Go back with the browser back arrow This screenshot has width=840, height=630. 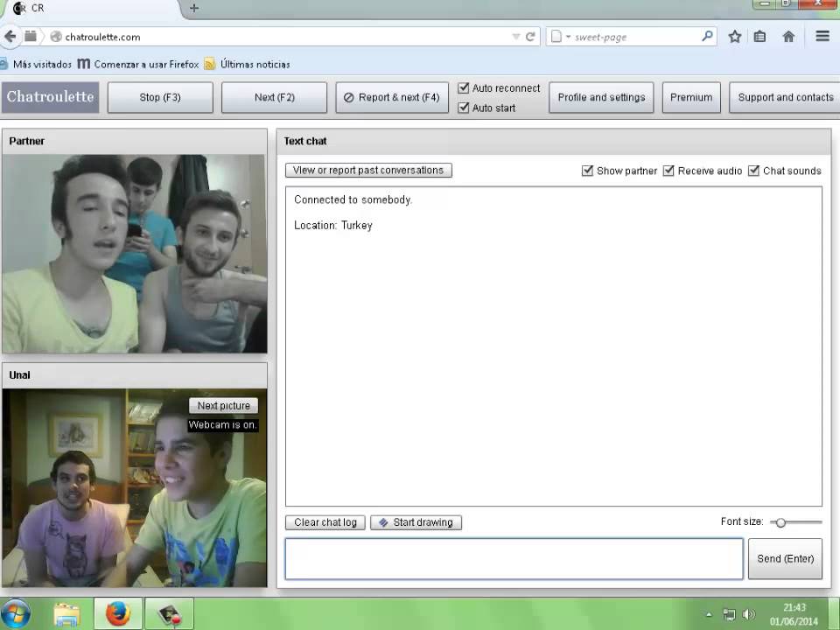click(x=10, y=37)
